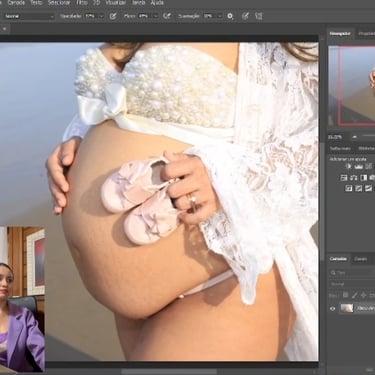Screen dimensions: 375x375
Task: Click the navigator zoom percentage field
Action: point(336,137)
